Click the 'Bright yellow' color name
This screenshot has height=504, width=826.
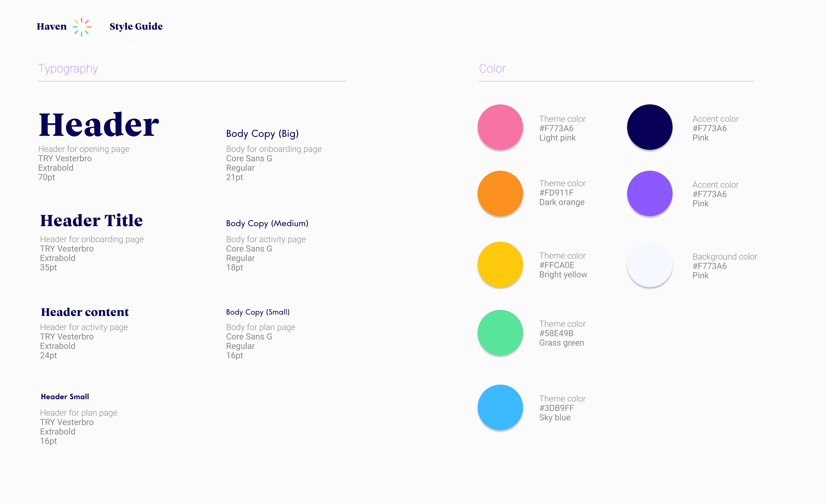563,275
